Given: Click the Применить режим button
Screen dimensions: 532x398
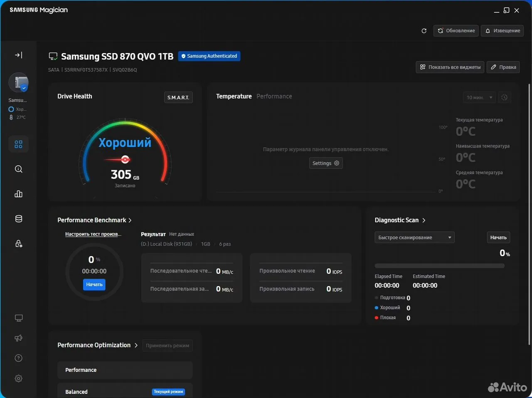Looking at the screenshot, I should [x=167, y=346].
